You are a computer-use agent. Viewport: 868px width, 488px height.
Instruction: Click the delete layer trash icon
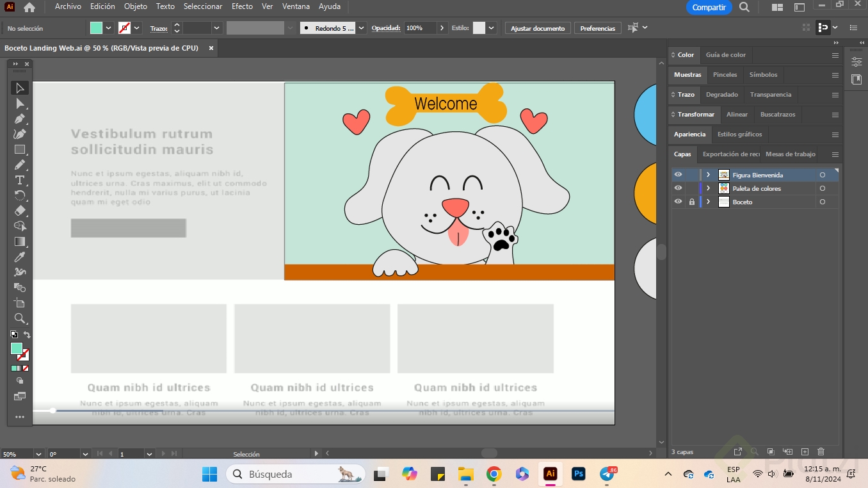821,452
